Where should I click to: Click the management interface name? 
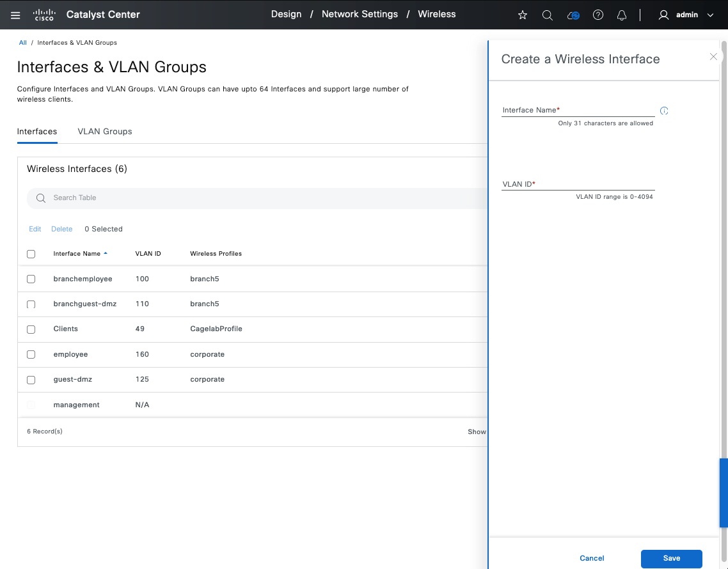(77, 405)
